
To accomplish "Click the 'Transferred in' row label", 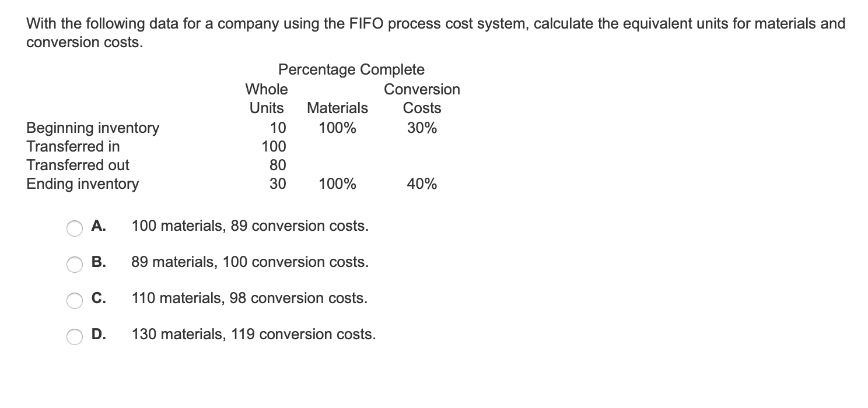I will 72,147.
